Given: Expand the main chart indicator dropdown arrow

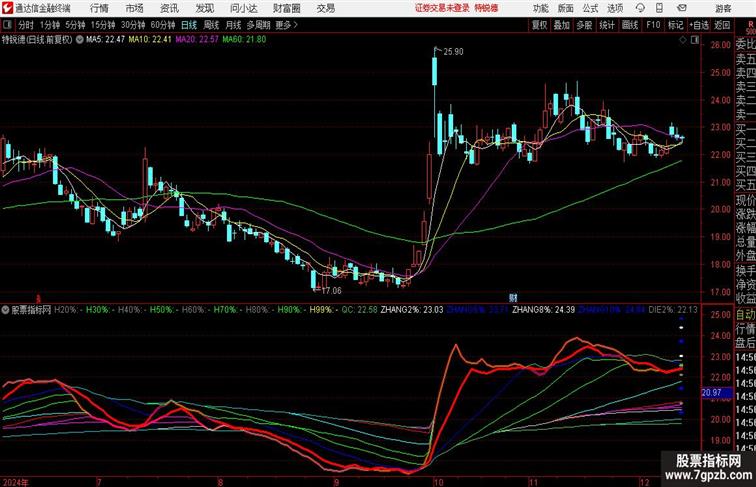Looking at the screenshot, I should 79,40.
